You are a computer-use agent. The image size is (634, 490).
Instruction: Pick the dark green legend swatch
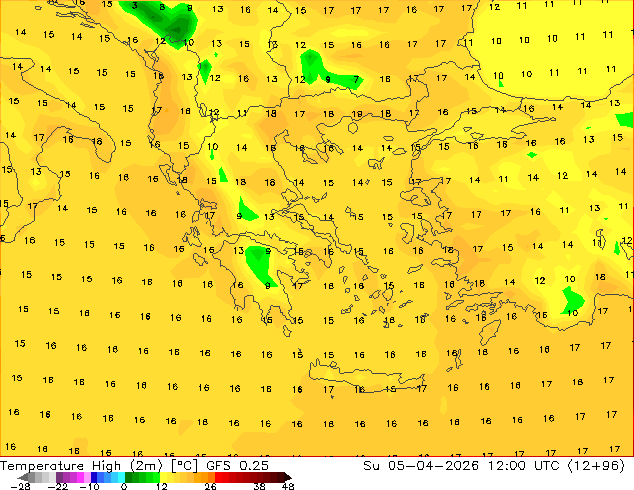point(129,477)
